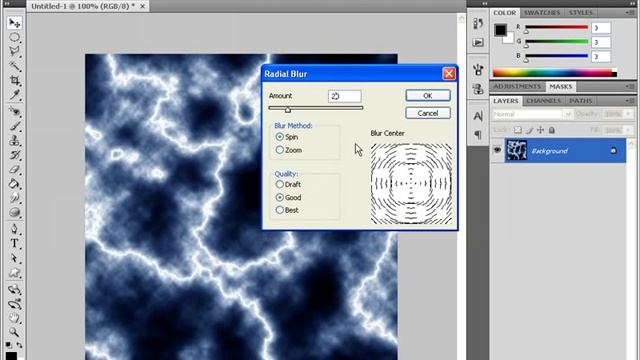The width and height of the screenshot is (640, 360).
Task: Select the Brush tool
Action: (x=14, y=126)
